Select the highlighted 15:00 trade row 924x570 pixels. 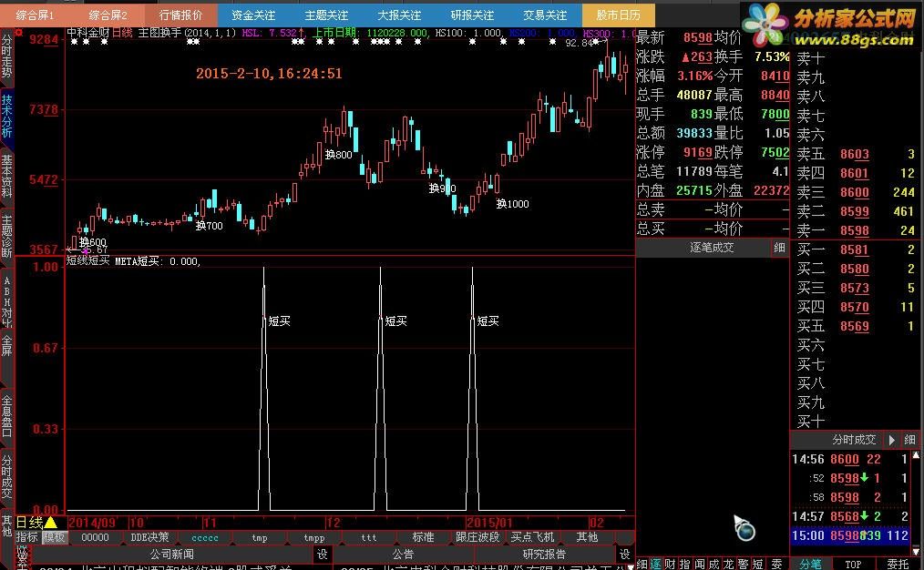pos(850,535)
